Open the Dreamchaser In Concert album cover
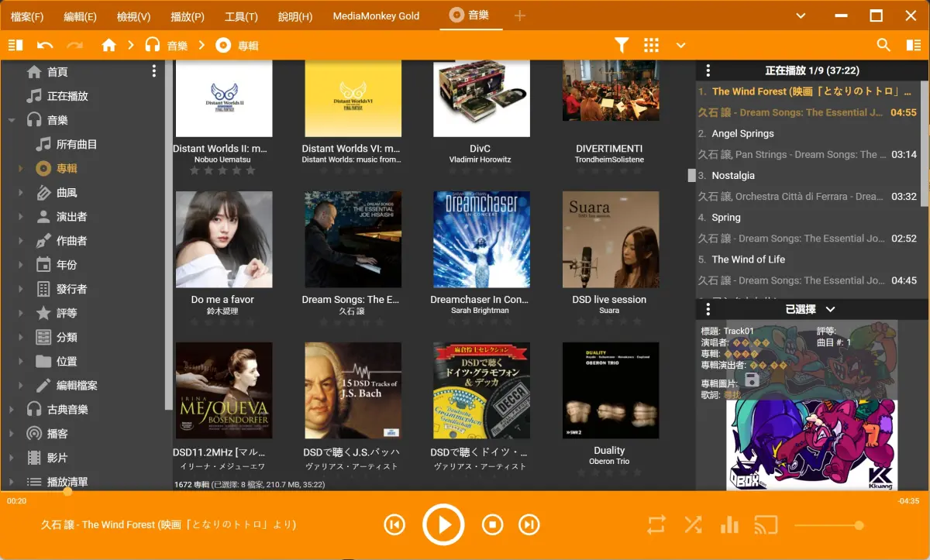The image size is (930, 560). pos(481,239)
